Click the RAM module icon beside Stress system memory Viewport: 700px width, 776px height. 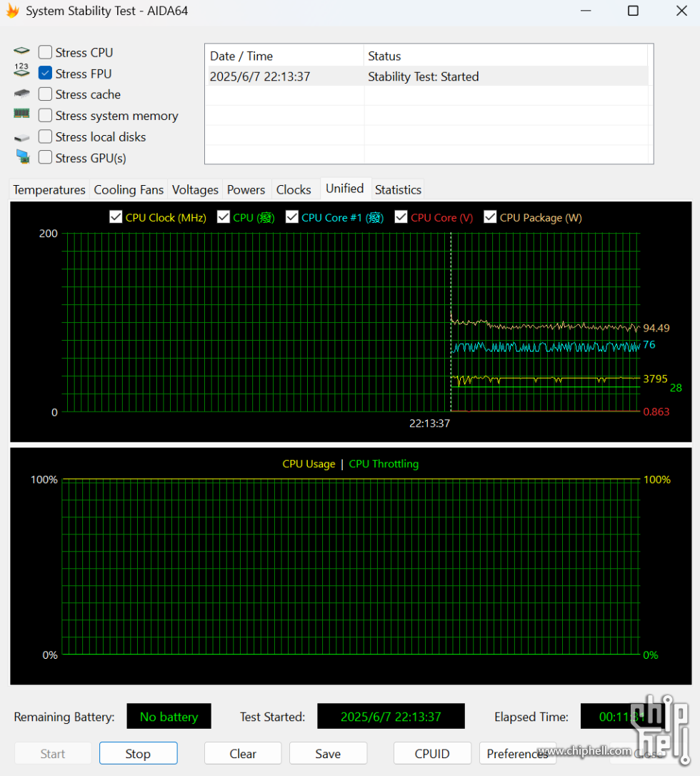coord(21,114)
